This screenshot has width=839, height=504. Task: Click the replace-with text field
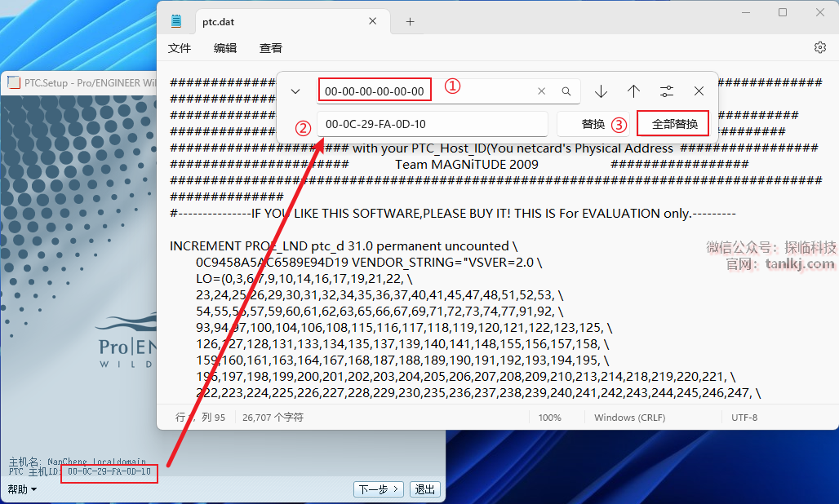click(432, 124)
